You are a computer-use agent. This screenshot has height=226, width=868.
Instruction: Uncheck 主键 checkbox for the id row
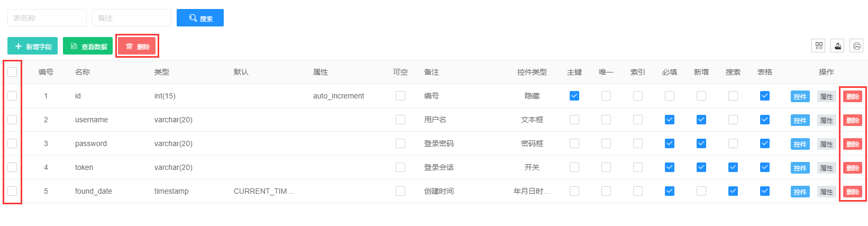pyautogui.click(x=574, y=96)
